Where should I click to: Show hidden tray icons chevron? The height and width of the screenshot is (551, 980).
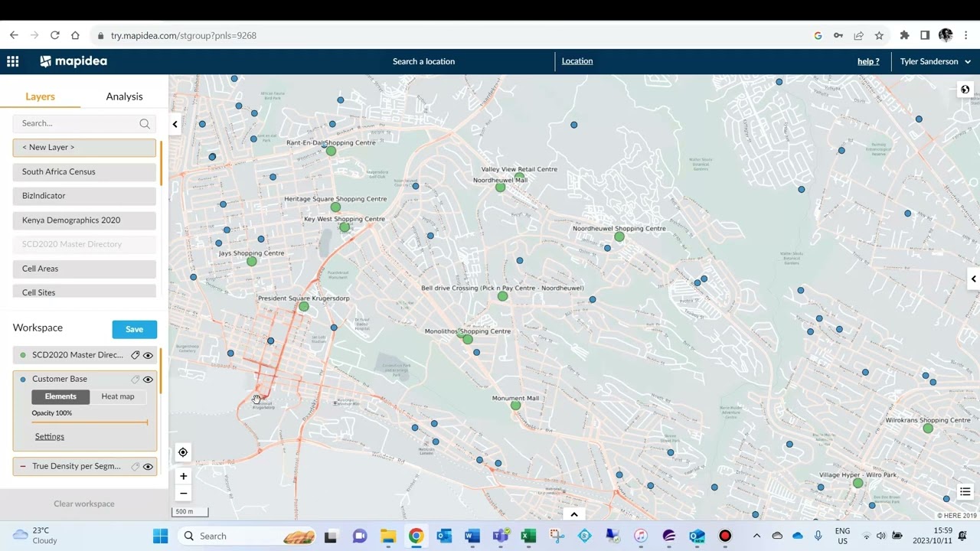click(756, 536)
